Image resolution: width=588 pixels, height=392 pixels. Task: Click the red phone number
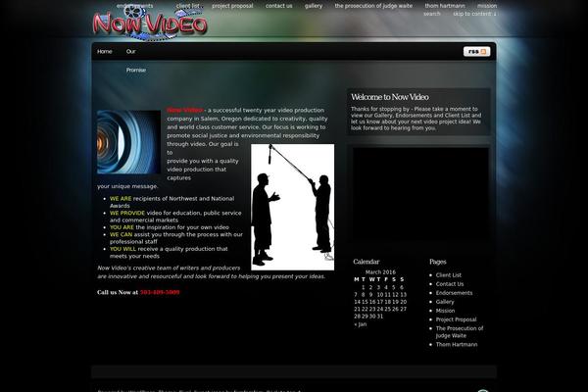(x=160, y=292)
